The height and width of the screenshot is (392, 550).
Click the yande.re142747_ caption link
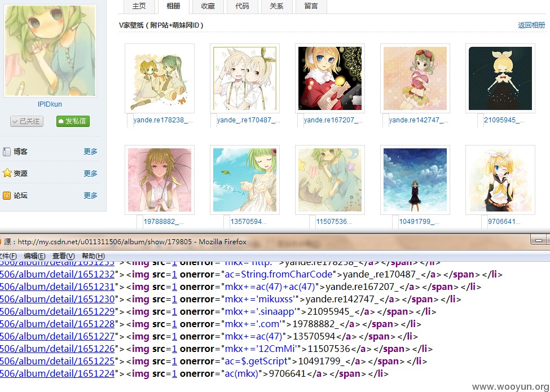(x=419, y=120)
